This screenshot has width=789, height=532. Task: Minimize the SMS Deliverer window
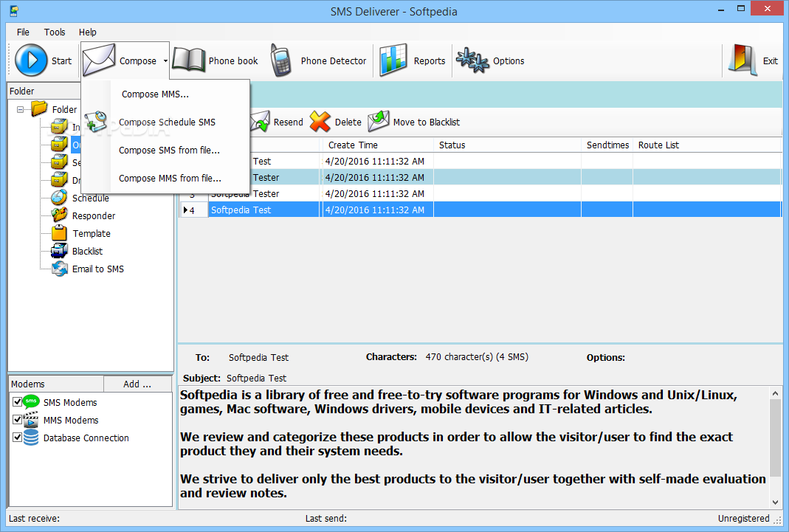tap(720, 10)
